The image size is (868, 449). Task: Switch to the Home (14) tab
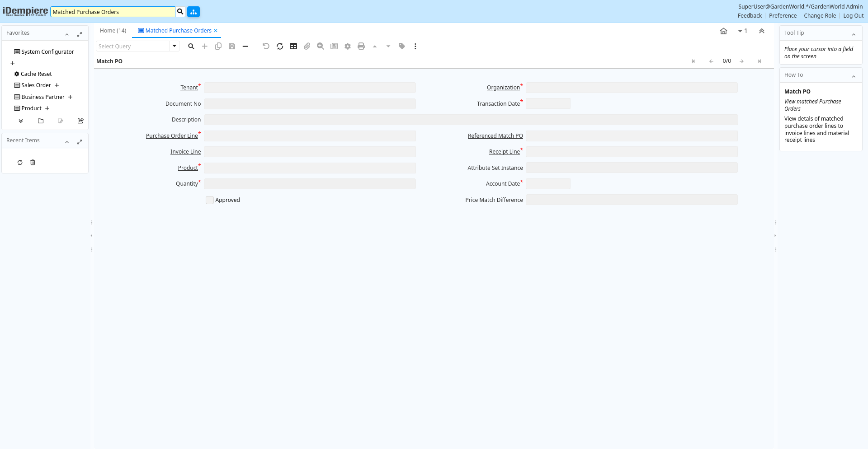coord(113,31)
